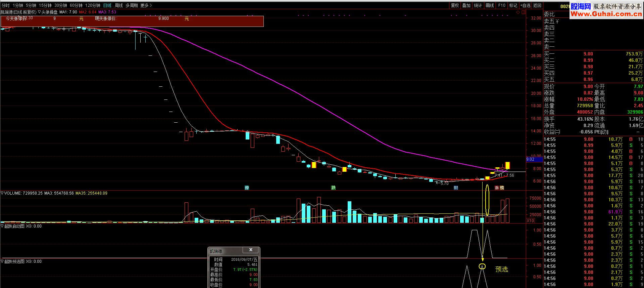The width and height of the screenshot is (644, 288).
Task: Click the X10 volume scale label
Action: pyautogui.click(x=531, y=220)
